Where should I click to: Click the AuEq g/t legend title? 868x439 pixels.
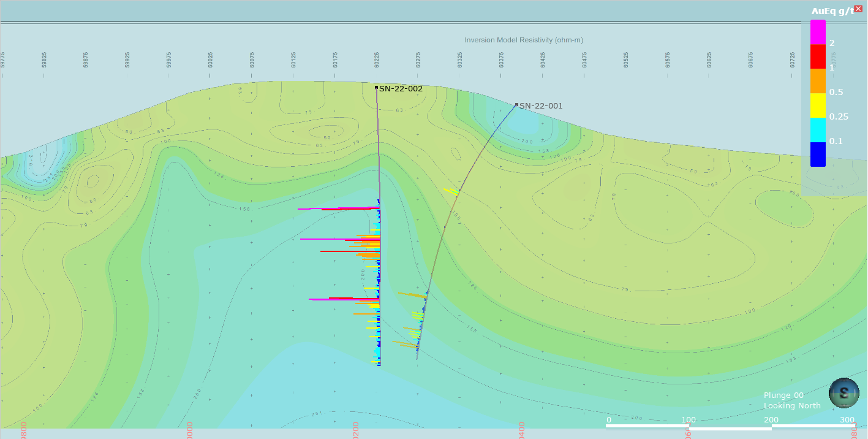tap(831, 11)
